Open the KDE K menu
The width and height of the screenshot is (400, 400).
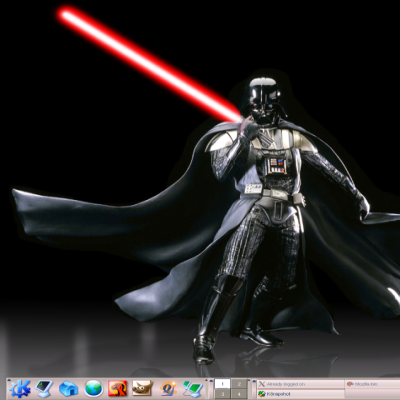tap(20, 389)
